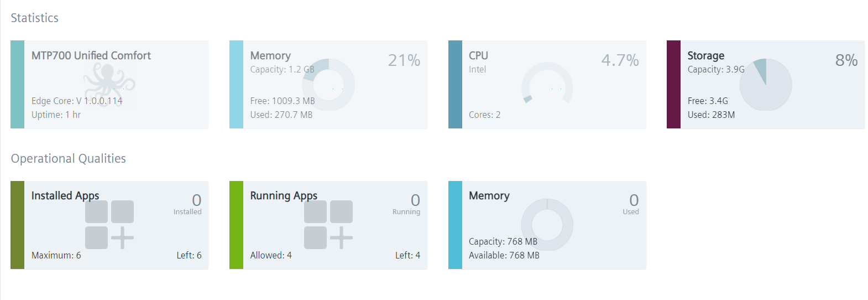Click the Running Apps grid icon

click(328, 225)
